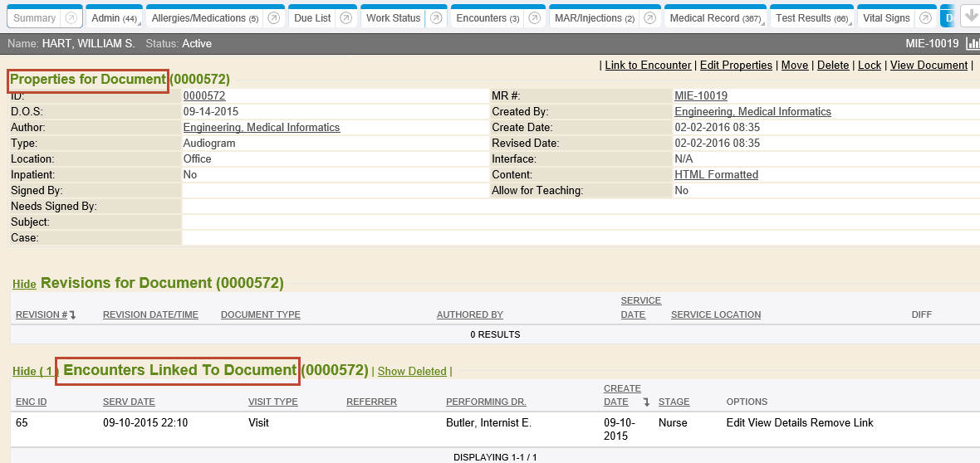
Task: Hide the Revisions for Document section
Action: point(24,285)
